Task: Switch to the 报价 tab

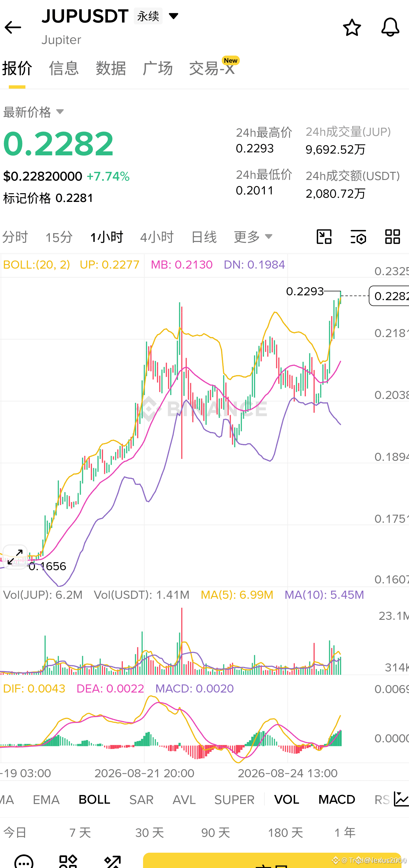Action: (17, 68)
